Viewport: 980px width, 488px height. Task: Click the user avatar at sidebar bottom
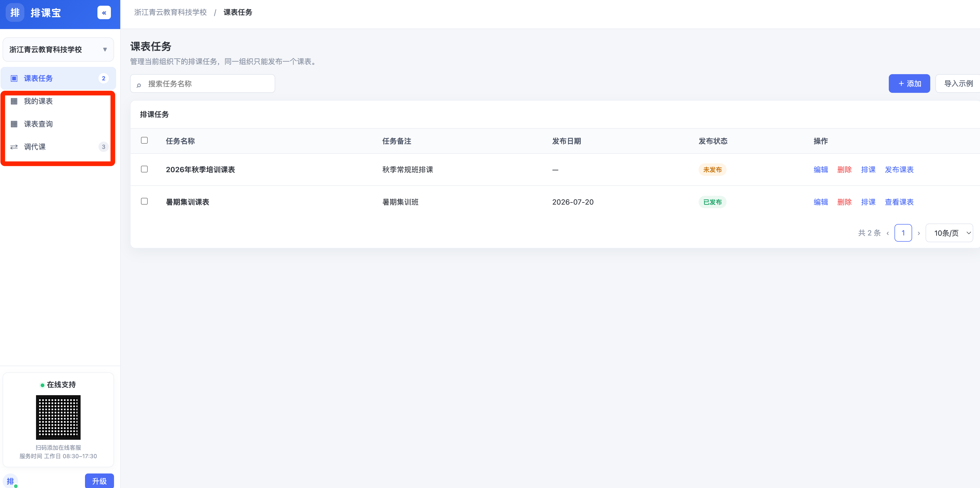pyautogui.click(x=10, y=481)
